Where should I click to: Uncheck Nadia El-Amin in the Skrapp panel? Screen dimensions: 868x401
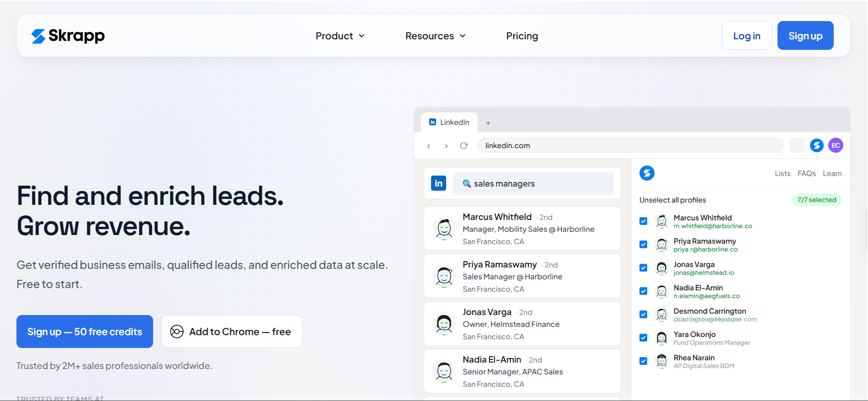643,291
